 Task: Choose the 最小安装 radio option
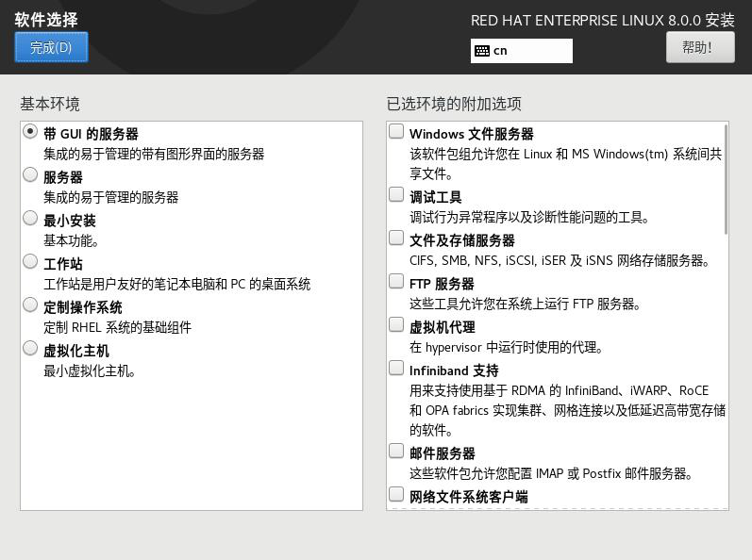tap(30, 218)
